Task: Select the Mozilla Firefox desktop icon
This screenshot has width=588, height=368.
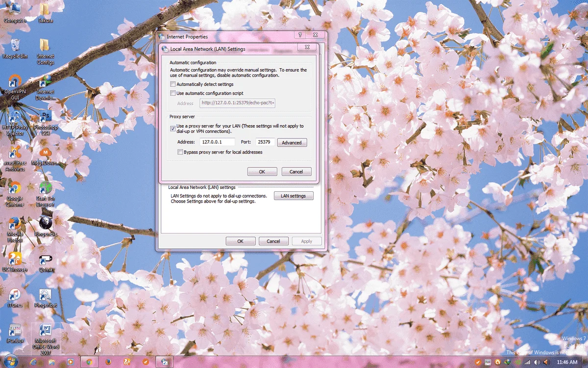Action: (x=15, y=229)
